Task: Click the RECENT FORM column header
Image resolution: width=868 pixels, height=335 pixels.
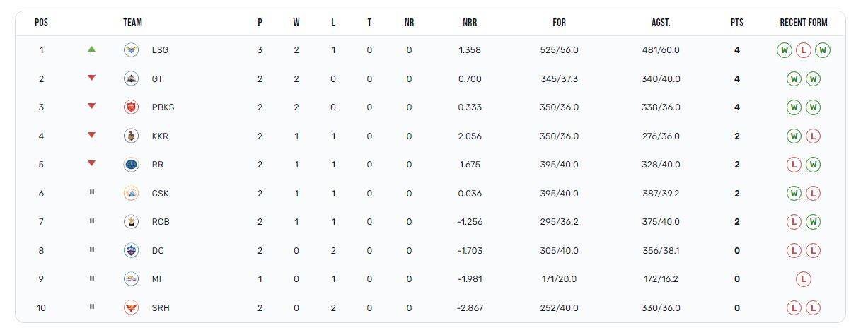Action: click(803, 23)
